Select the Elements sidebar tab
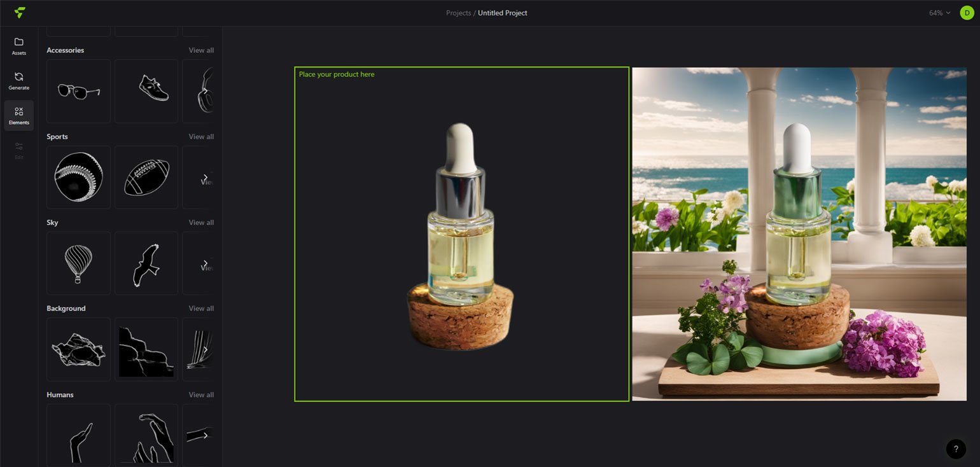This screenshot has width=980, height=467. point(18,115)
